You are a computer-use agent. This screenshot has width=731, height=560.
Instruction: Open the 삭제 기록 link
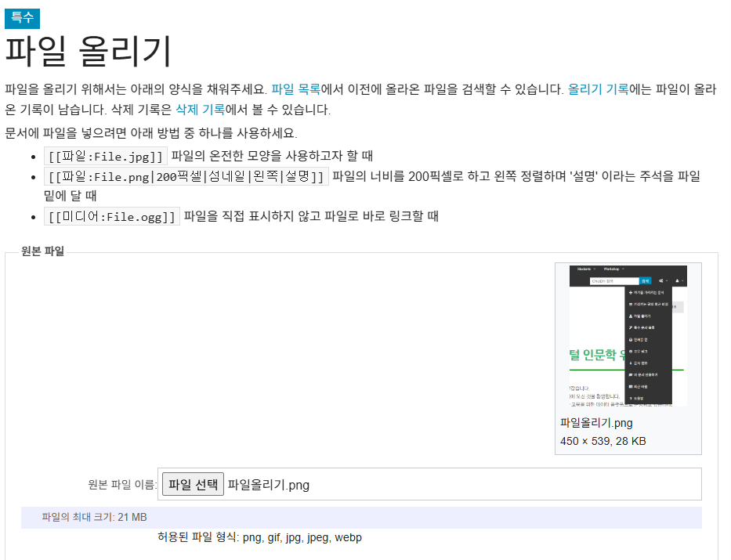click(x=200, y=110)
